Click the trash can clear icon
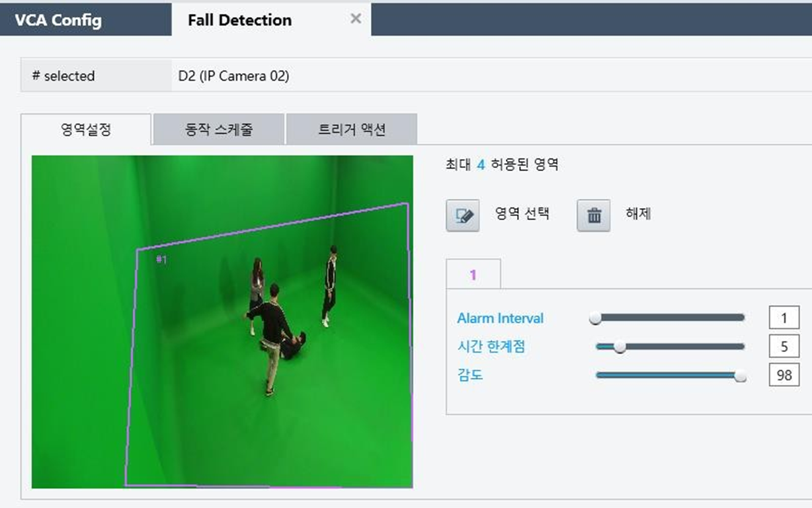This screenshot has width=812, height=508. pos(594,215)
